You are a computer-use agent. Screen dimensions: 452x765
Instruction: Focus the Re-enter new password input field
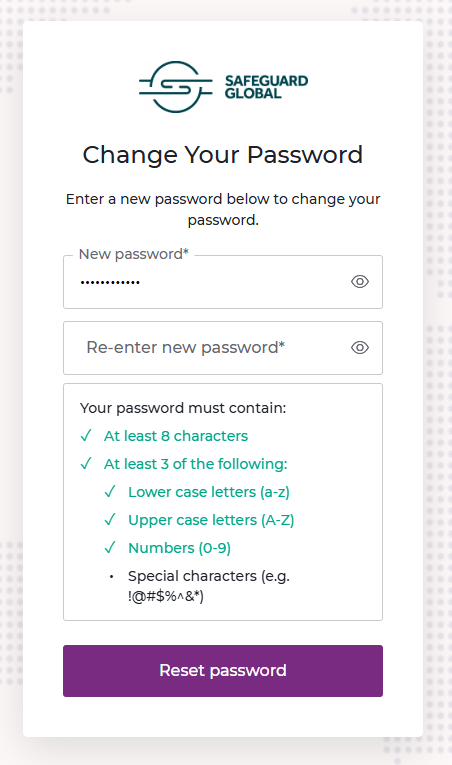(x=223, y=348)
